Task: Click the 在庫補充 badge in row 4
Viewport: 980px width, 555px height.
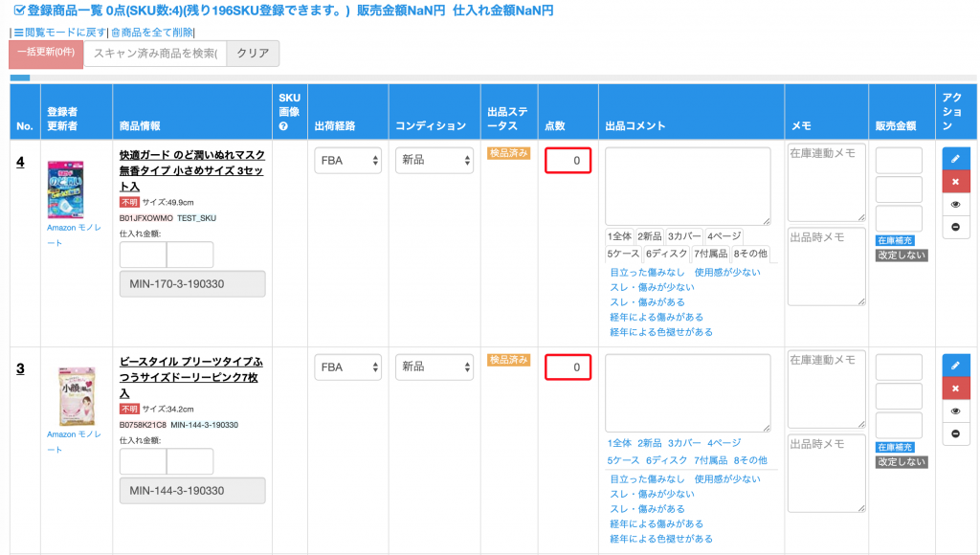Action: pyautogui.click(x=895, y=240)
